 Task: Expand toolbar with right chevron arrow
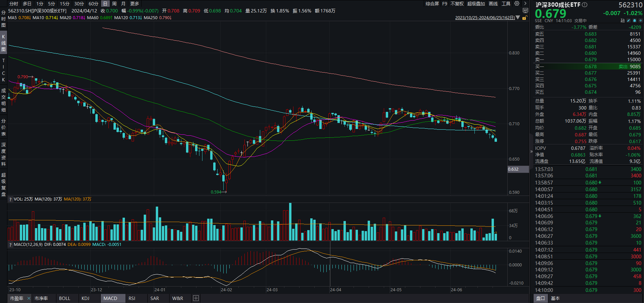[x=525, y=4]
